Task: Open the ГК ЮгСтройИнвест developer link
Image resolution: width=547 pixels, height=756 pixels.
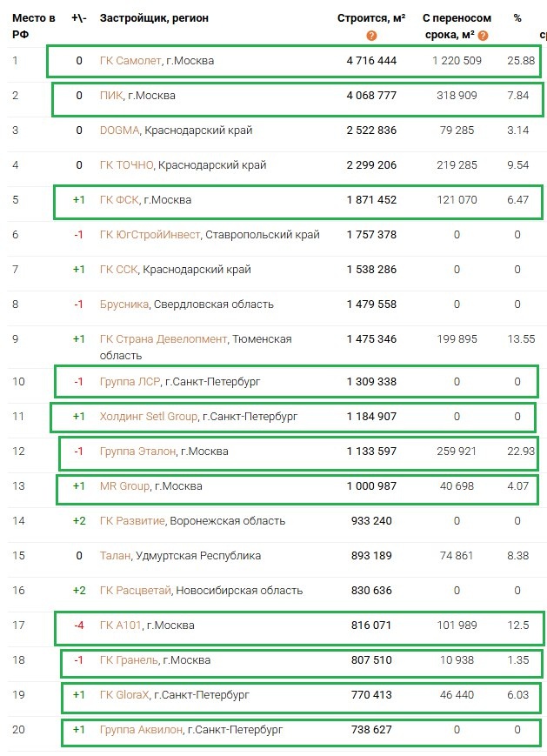Action: 150,234
